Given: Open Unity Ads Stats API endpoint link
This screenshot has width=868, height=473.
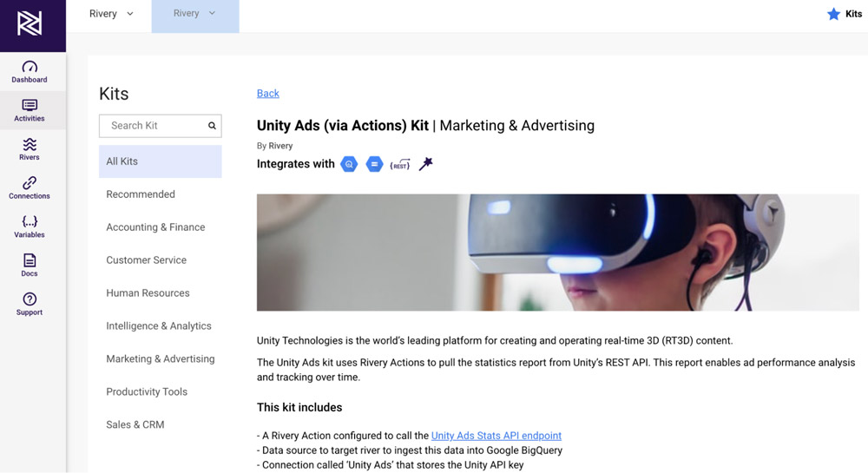Looking at the screenshot, I should (496, 436).
